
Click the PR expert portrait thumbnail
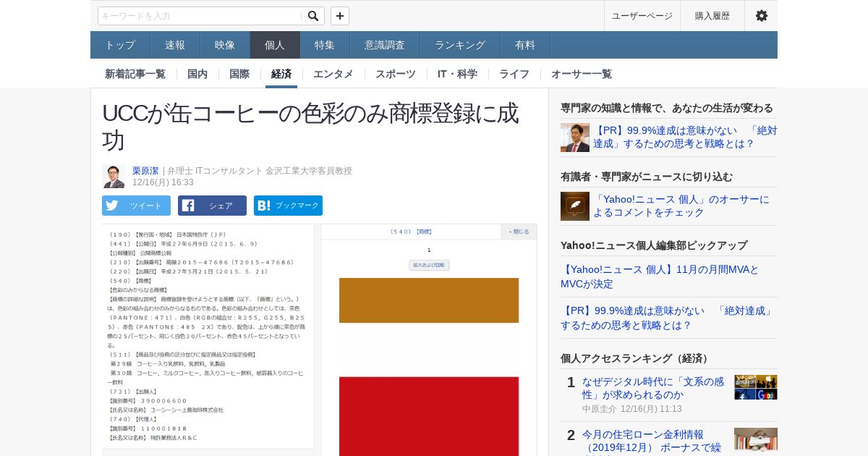pos(575,138)
